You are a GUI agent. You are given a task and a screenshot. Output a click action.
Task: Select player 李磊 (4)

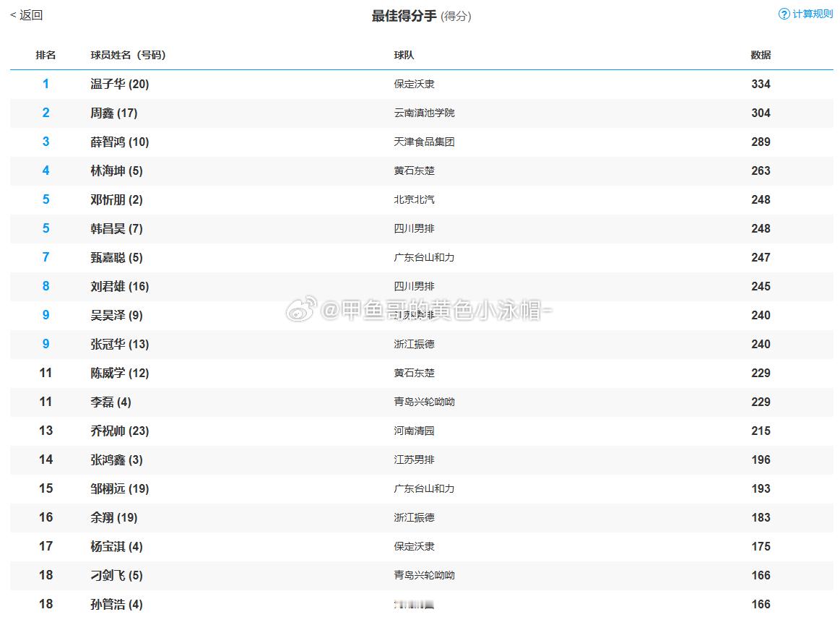tap(111, 402)
